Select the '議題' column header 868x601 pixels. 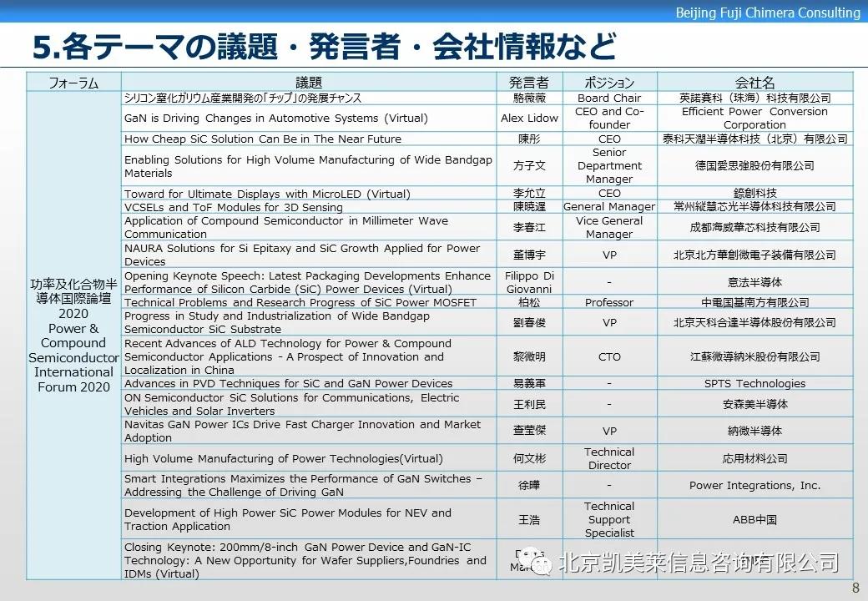[308, 83]
